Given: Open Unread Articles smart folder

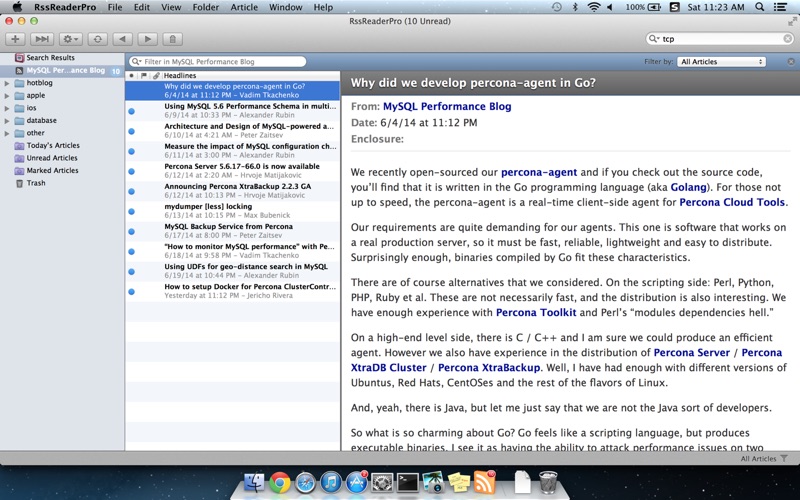Looking at the screenshot, I should pyautogui.click(x=52, y=158).
